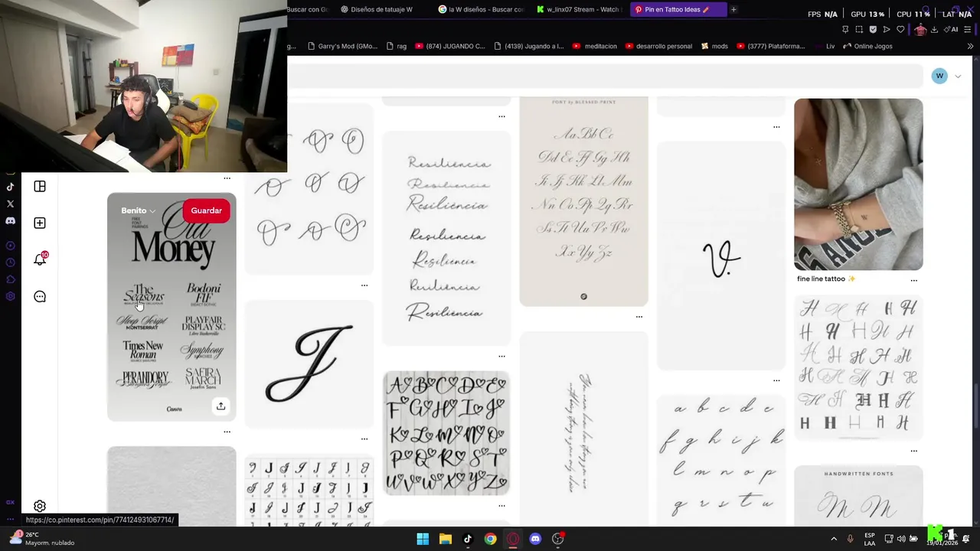Open File Explorer from the taskbar
The height and width of the screenshot is (551, 980).
(x=446, y=539)
